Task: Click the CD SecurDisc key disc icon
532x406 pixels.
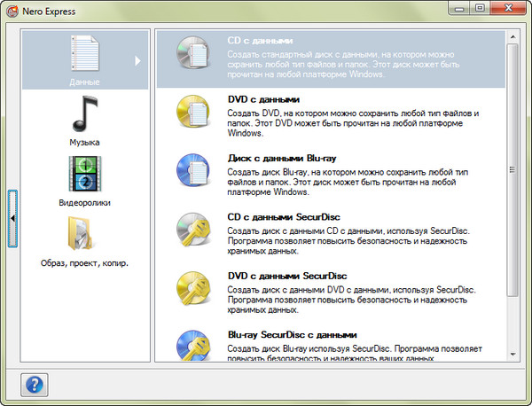Action: tap(192, 230)
